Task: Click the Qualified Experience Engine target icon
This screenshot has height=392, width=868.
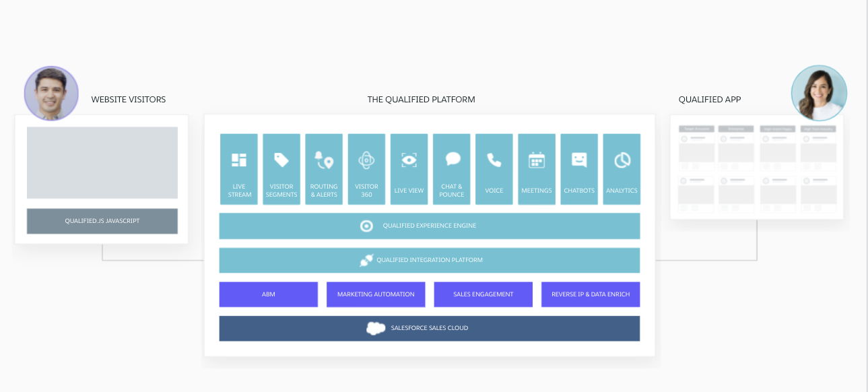Action: (x=366, y=226)
